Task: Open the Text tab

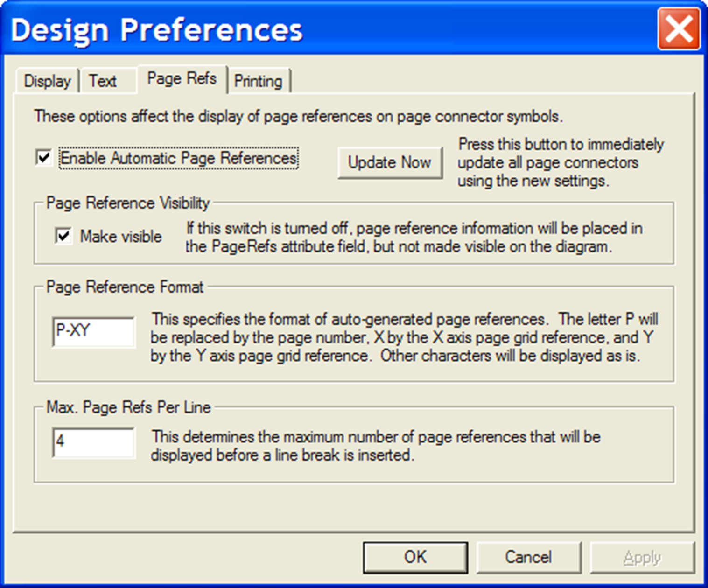Action: point(103,81)
